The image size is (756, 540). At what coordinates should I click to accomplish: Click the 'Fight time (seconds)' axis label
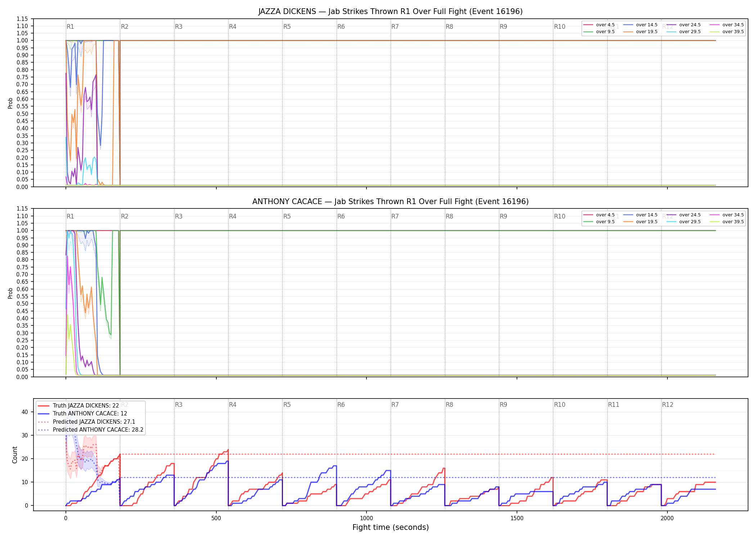tap(391, 527)
